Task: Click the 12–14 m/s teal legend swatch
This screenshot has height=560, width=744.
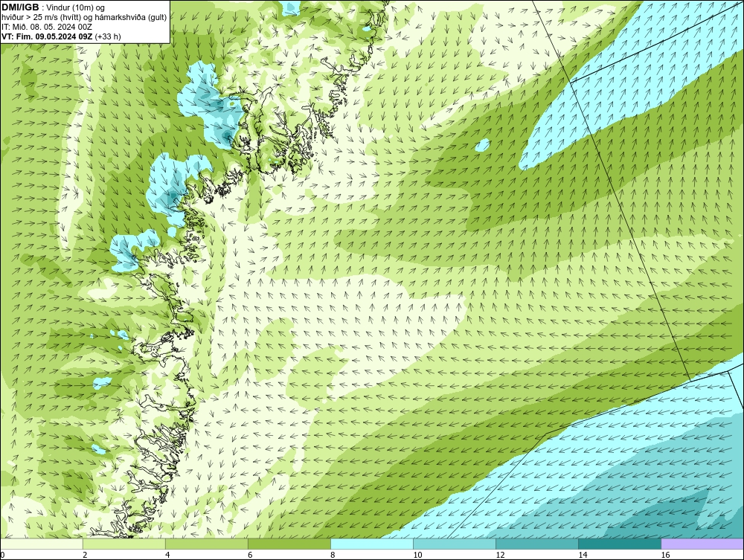Action: tap(537, 544)
